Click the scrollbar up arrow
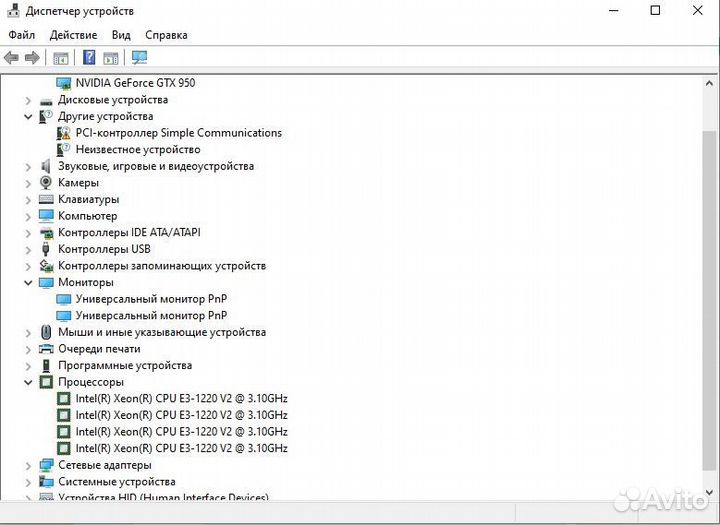Viewport: 720px width, 525px height. point(709,84)
